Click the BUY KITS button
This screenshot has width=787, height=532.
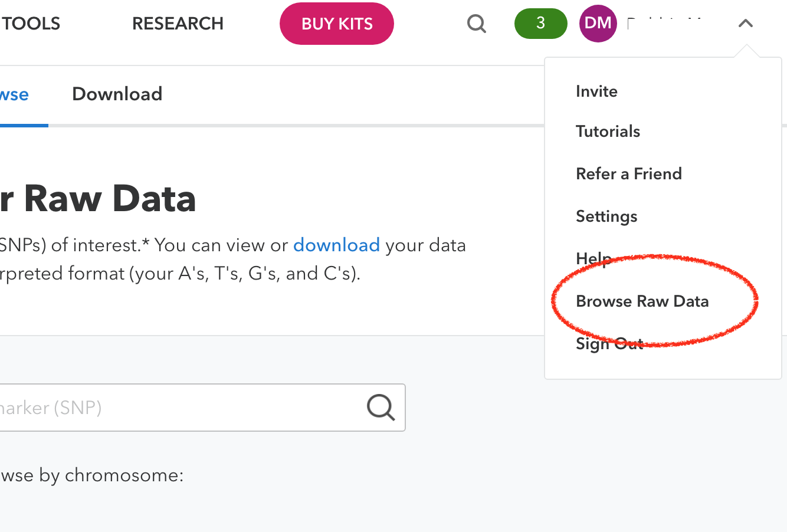coord(336,23)
